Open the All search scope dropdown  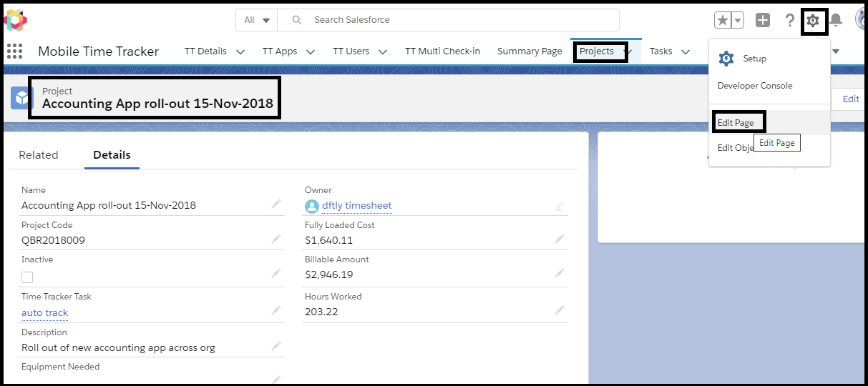click(x=256, y=20)
